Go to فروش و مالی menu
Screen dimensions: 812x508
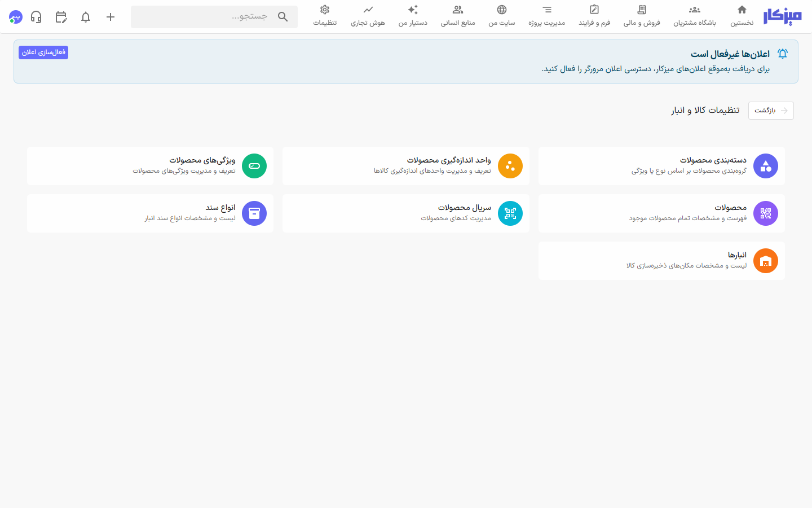coord(642,16)
